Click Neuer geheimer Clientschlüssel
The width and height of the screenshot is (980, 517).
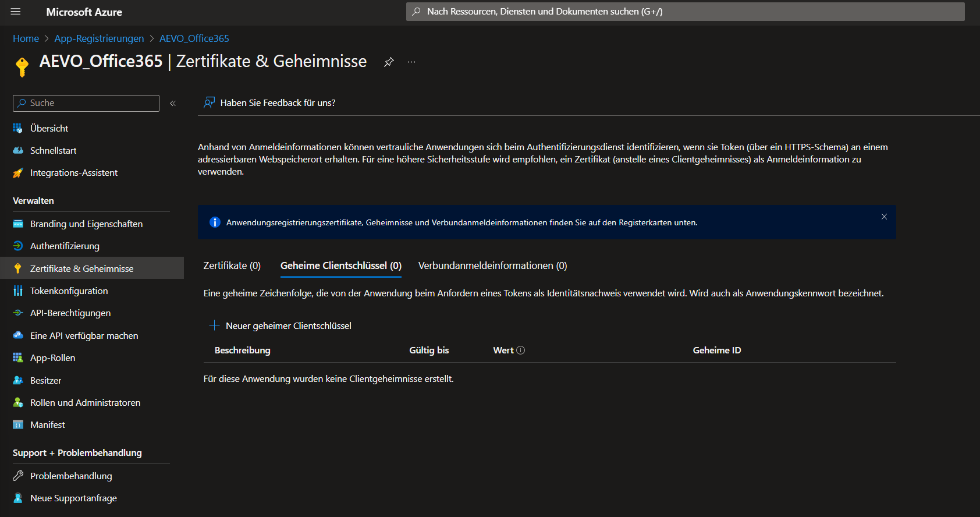280,325
